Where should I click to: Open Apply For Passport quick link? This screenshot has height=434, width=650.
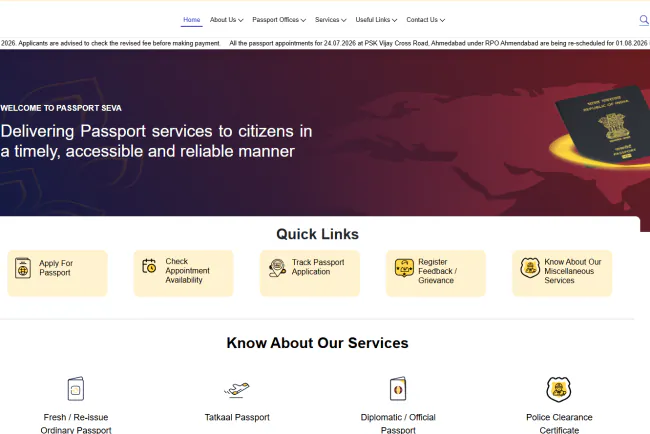pos(58,273)
